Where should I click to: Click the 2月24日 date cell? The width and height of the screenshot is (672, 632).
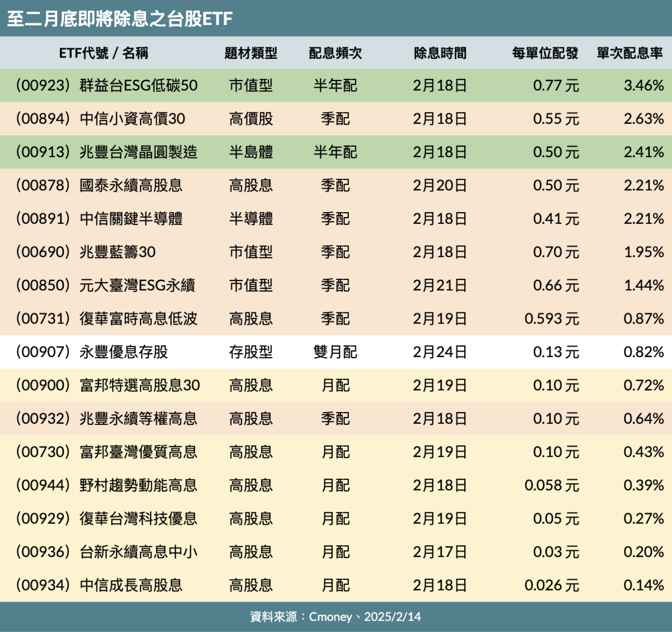point(440,352)
